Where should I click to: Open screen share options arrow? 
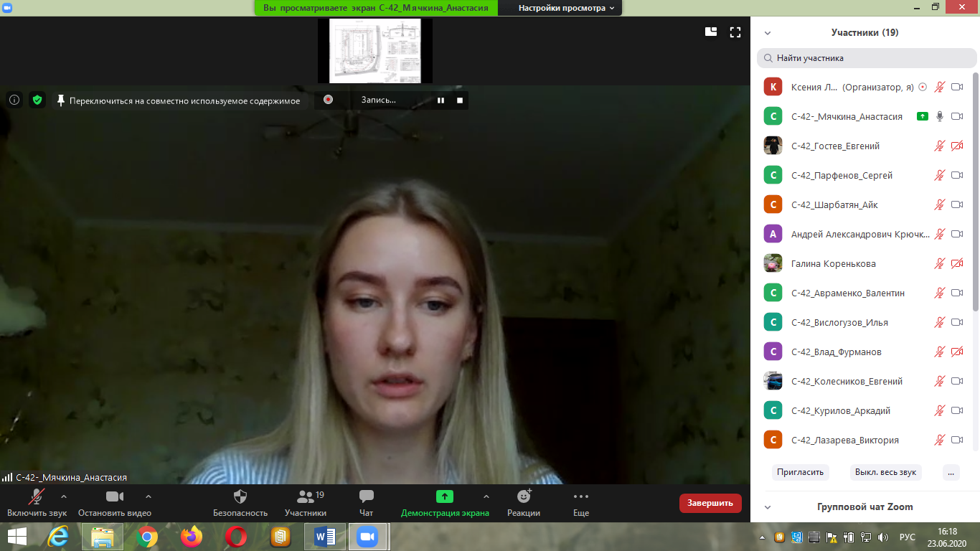pos(486,496)
